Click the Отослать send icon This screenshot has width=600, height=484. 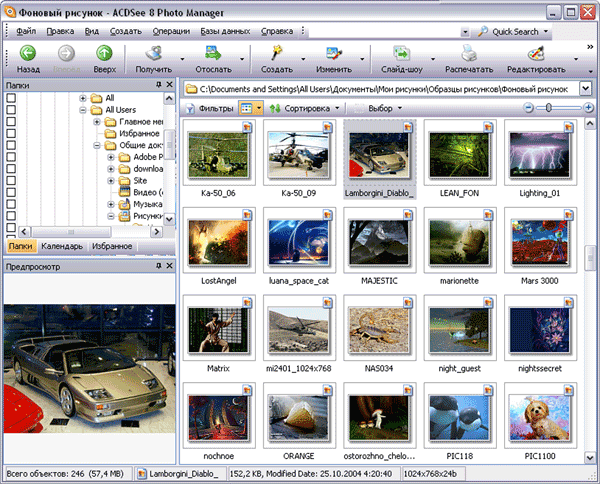tap(213, 53)
